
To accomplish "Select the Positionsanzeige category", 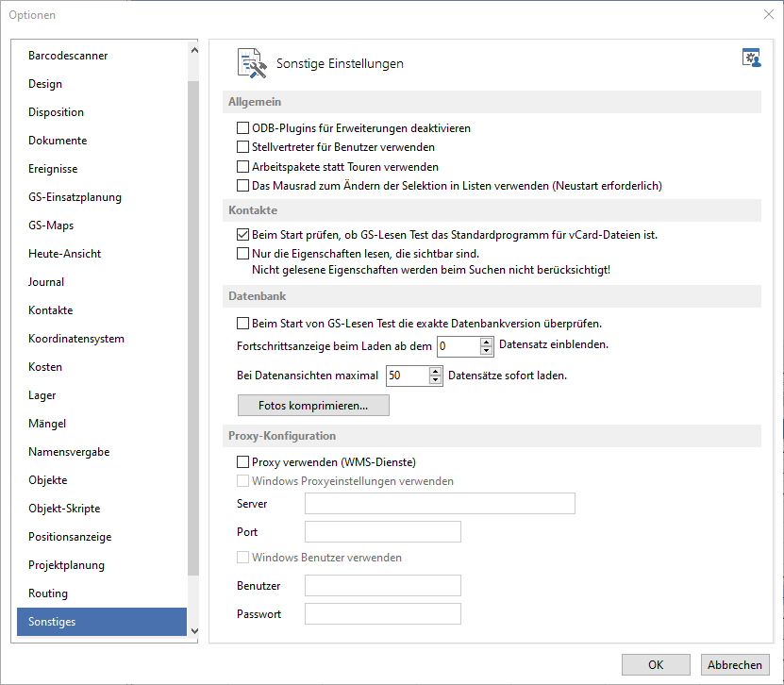I will click(102, 537).
